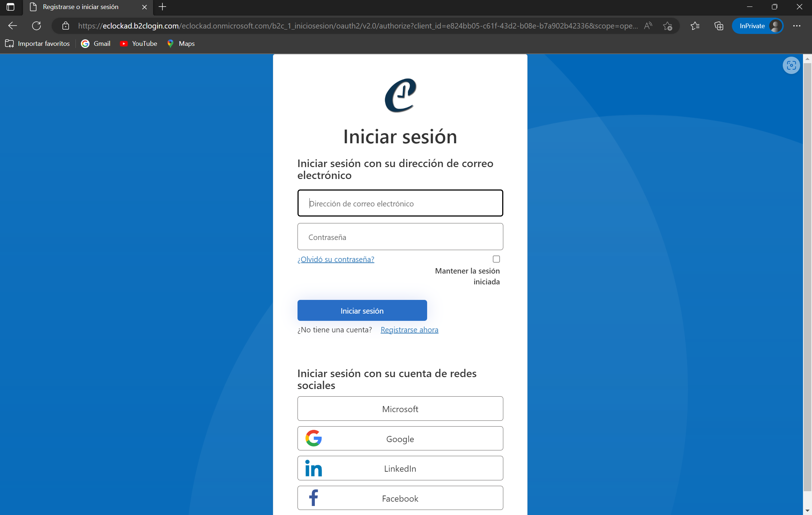Click the eClock logo
The width and height of the screenshot is (812, 515).
[x=400, y=95]
